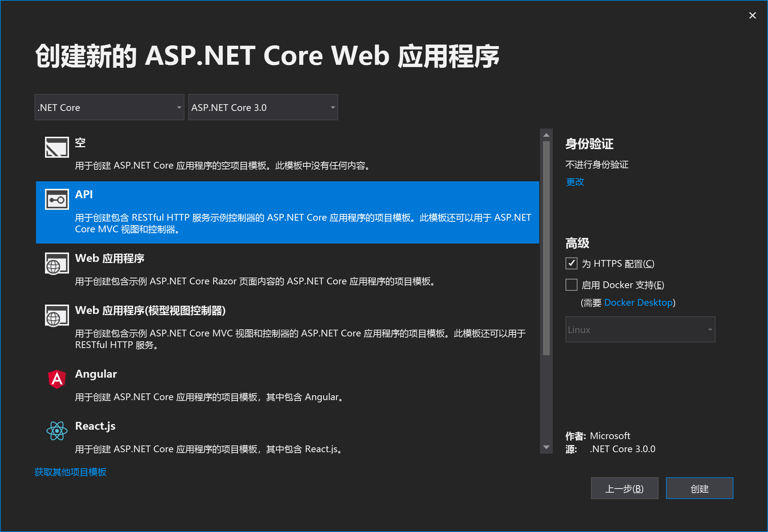The width and height of the screenshot is (768, 532).
Task: Select the Web application globe icon
Action: [57, 263]
